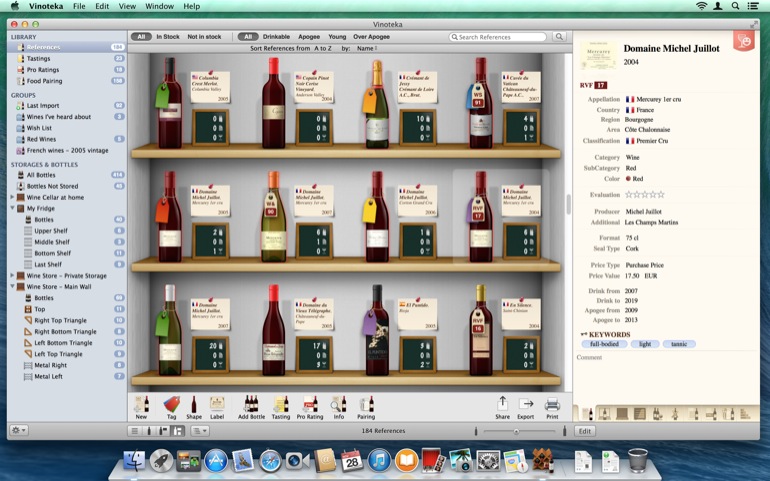Select the All filter beside Drinkable
The height and width of the screenshot is (481, 770).
tap(248, 36)
